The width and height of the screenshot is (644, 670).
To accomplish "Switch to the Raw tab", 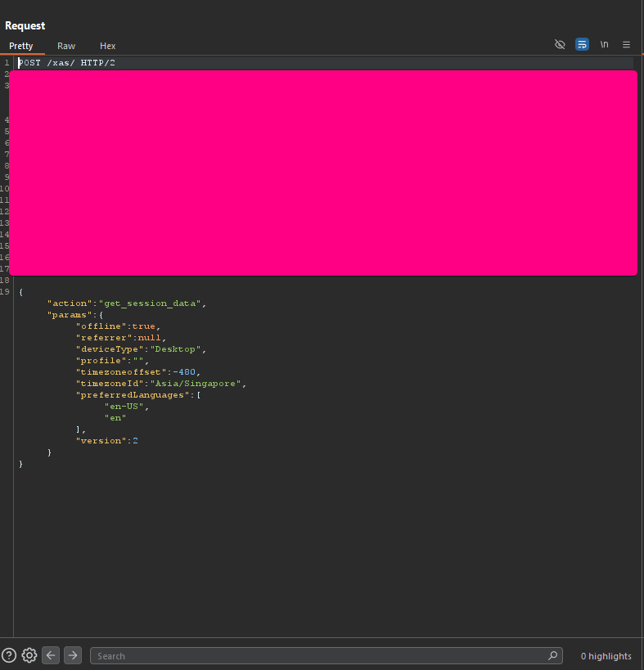I will 66,46.
